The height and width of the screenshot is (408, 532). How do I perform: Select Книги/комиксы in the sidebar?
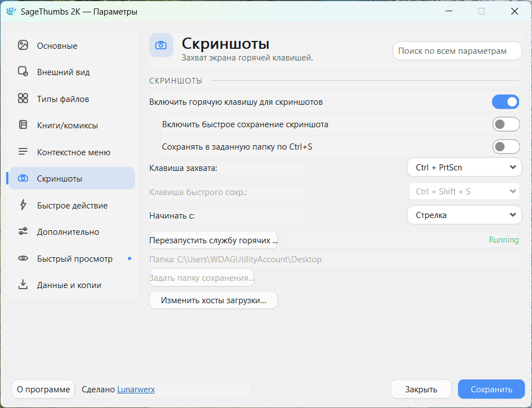click(x=72, y=125)
